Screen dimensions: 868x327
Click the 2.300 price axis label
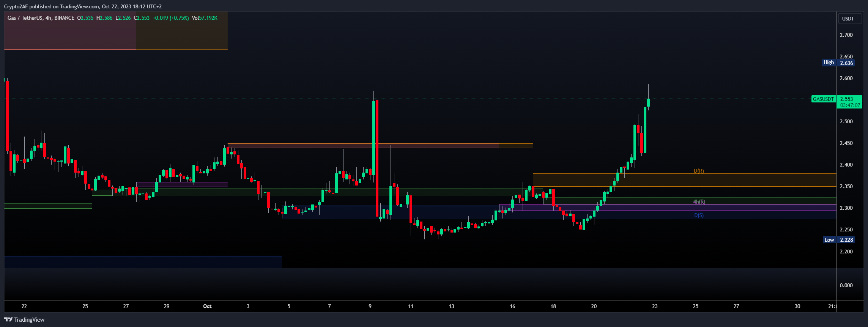click(846, 208)
